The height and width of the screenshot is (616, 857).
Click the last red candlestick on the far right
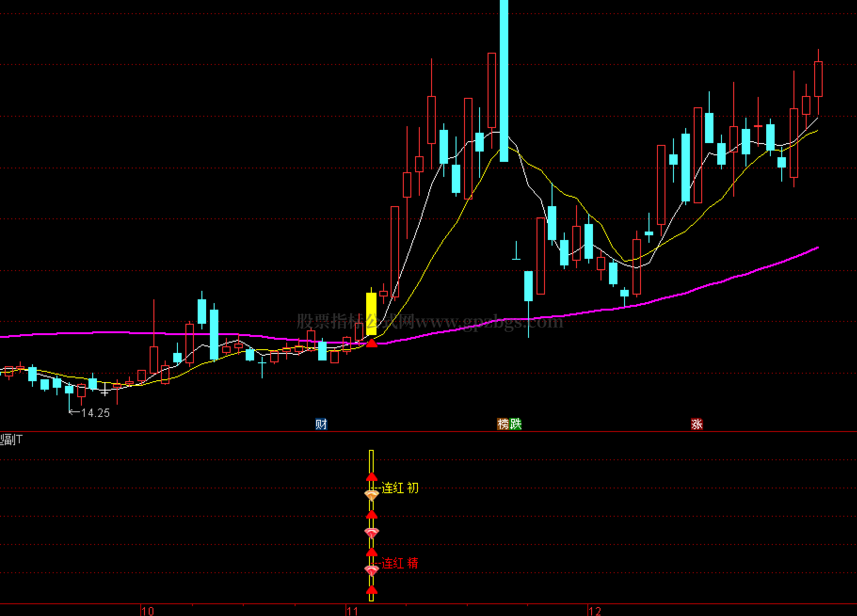818,79
